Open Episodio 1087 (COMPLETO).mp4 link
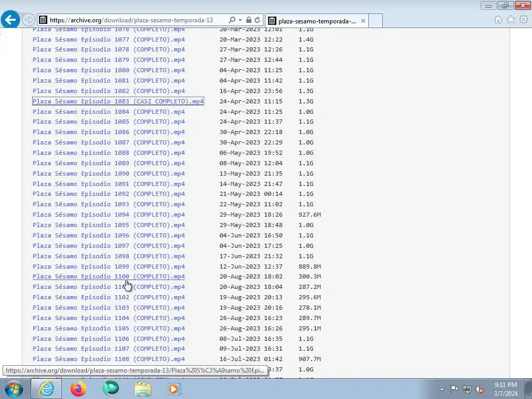 pos(109,142)
